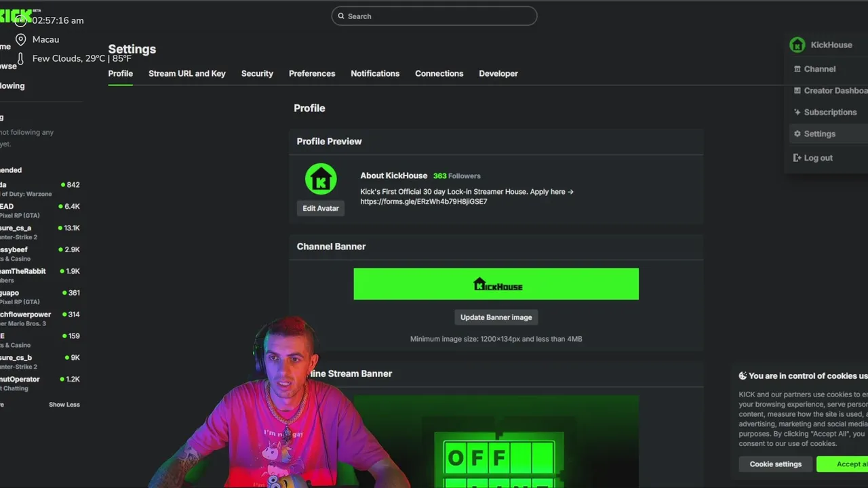The height and width of the screenshot is (488, 868).
Task: Click the Log out icon in account menu
Action: (x=797, y=158)
